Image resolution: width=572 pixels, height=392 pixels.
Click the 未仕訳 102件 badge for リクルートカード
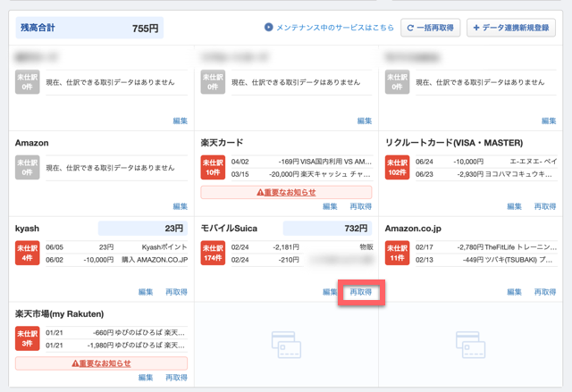click(397, 168)
